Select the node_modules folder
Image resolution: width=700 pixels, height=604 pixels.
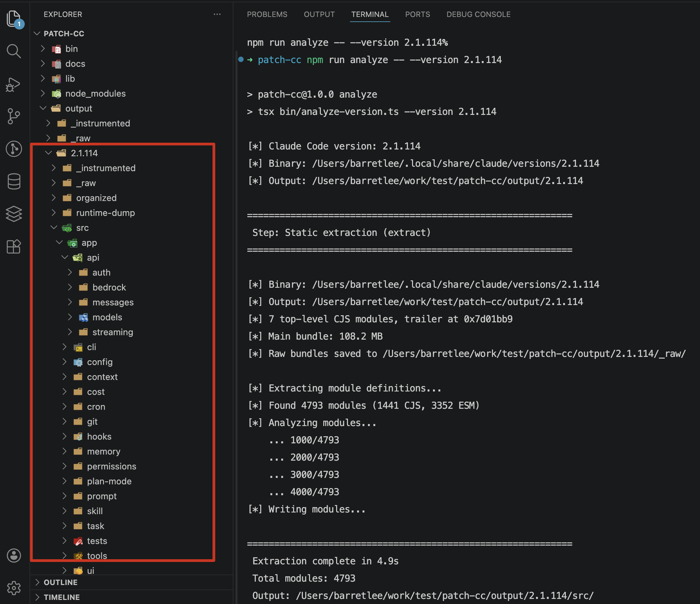coord(95,94)
